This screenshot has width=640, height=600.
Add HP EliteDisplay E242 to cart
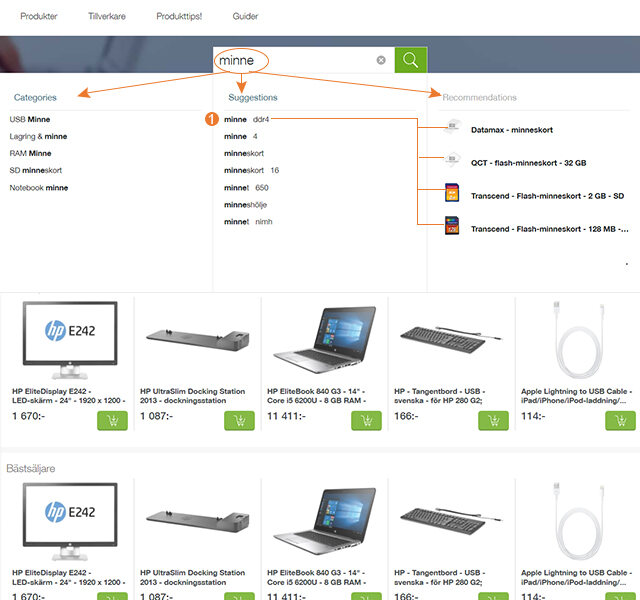(111, 420)
